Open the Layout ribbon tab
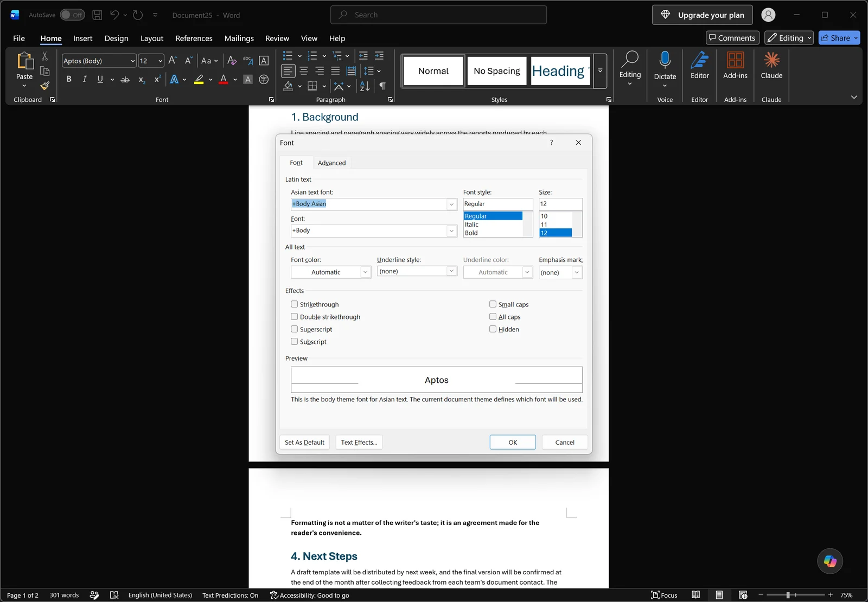The height and width of the screenshot is (602, 868). point(152,39)
